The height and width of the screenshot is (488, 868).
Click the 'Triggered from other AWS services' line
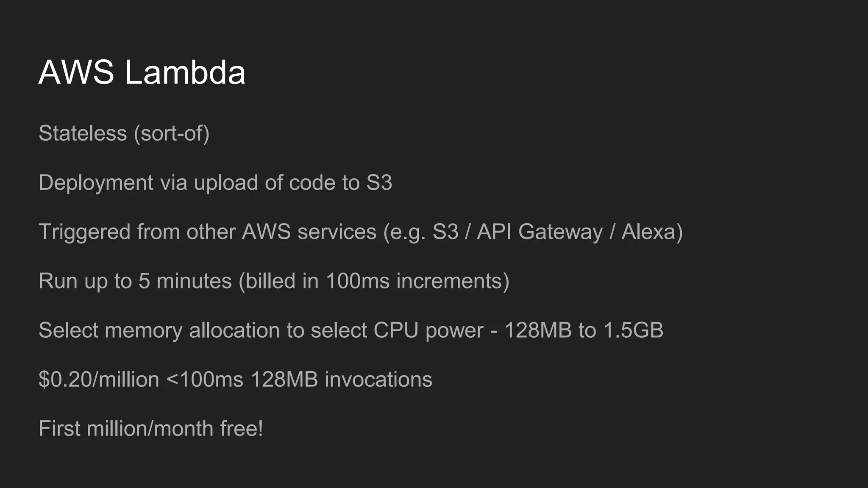[360, 232]
